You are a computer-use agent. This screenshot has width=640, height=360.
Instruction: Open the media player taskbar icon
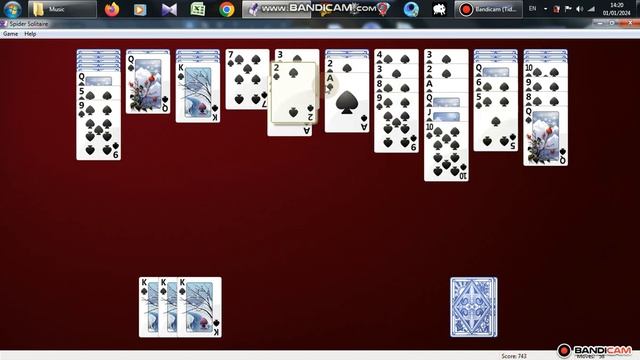point(140,9)
